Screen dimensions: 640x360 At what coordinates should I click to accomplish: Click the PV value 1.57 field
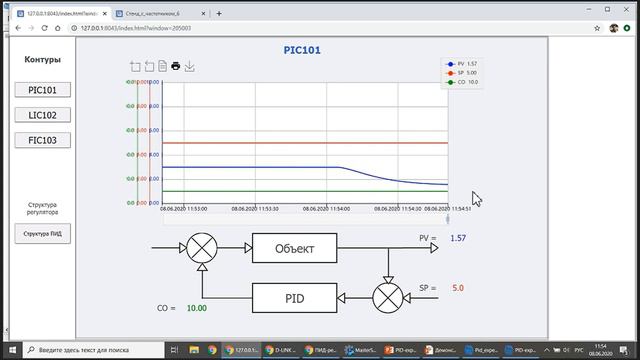[458, 238]
